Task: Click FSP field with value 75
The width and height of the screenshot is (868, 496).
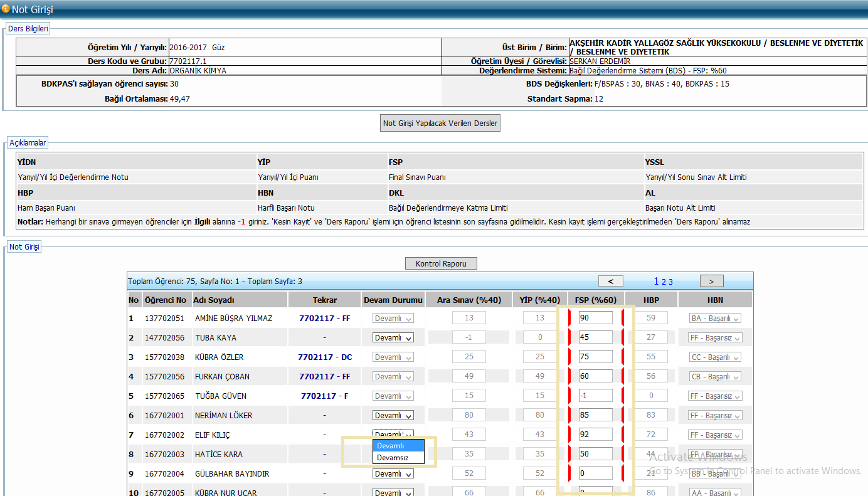Action: [x=596, y=357]
